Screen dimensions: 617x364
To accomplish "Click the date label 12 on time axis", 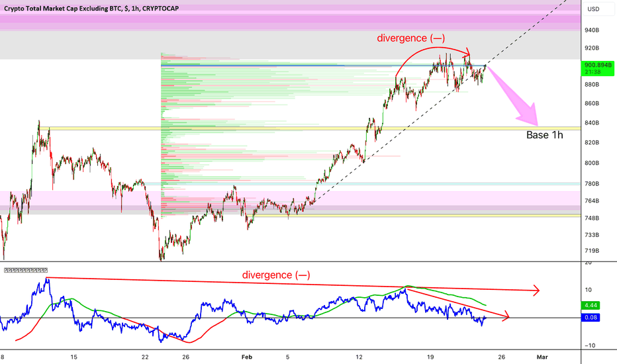I will [359, 357].
